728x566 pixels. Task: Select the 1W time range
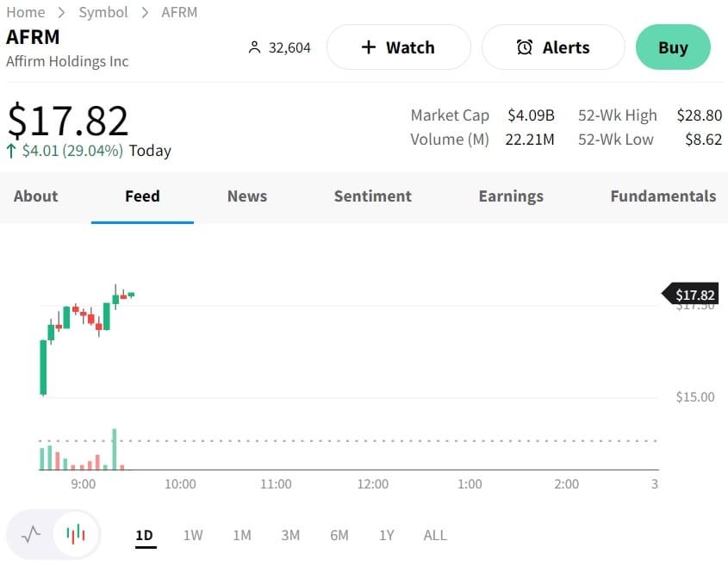193,535
